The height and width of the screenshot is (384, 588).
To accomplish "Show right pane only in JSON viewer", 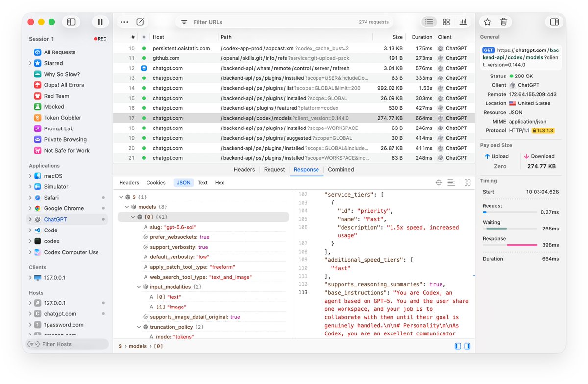I will point(467,346).
